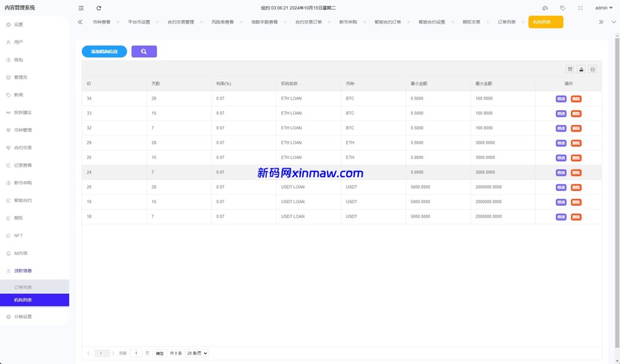Click the table export icon
Image resolution: width=620 pixels, height=364 pixels.
581,69
